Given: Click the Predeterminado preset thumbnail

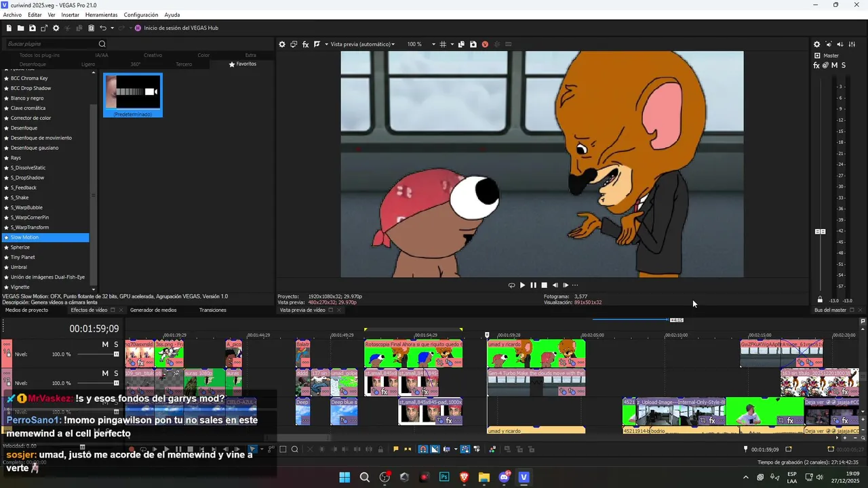Looking at the screenshot, I should (133, 95).
